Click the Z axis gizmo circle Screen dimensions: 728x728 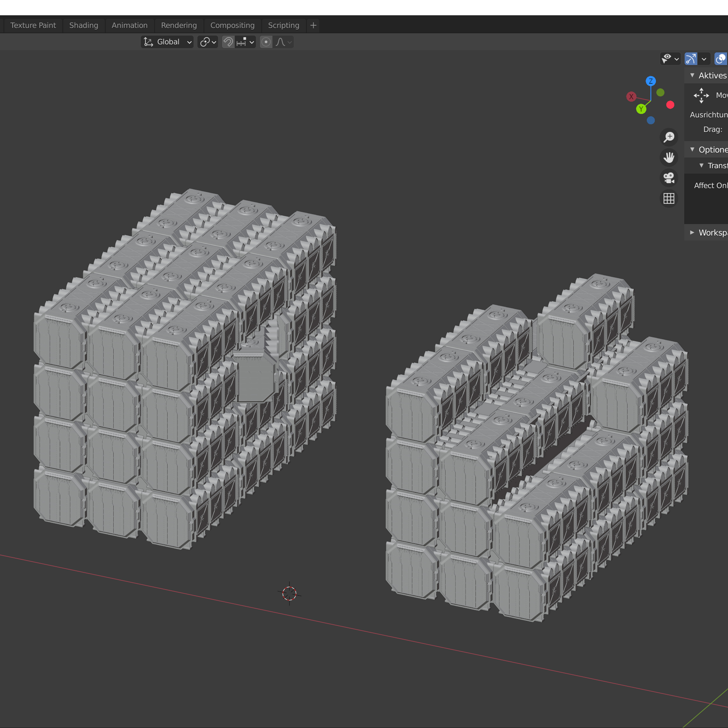pyautogui.click(x=651, y=81)
